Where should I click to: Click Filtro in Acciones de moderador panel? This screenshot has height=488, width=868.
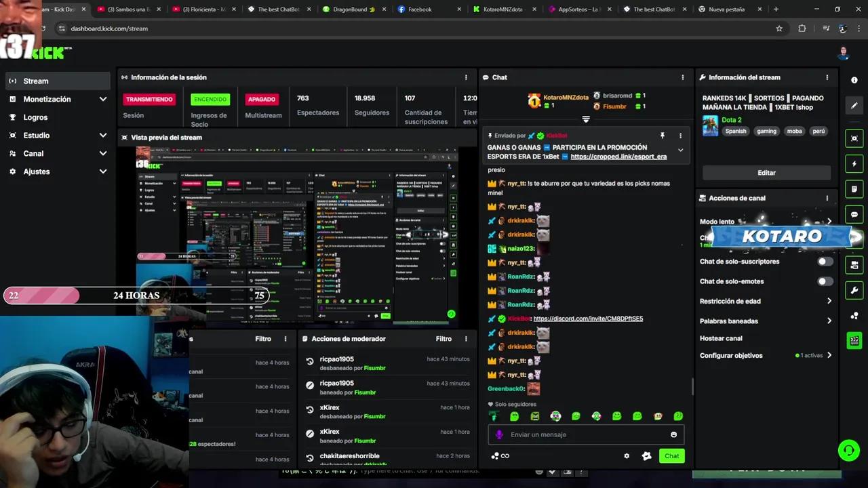click(x=443, y=339)
